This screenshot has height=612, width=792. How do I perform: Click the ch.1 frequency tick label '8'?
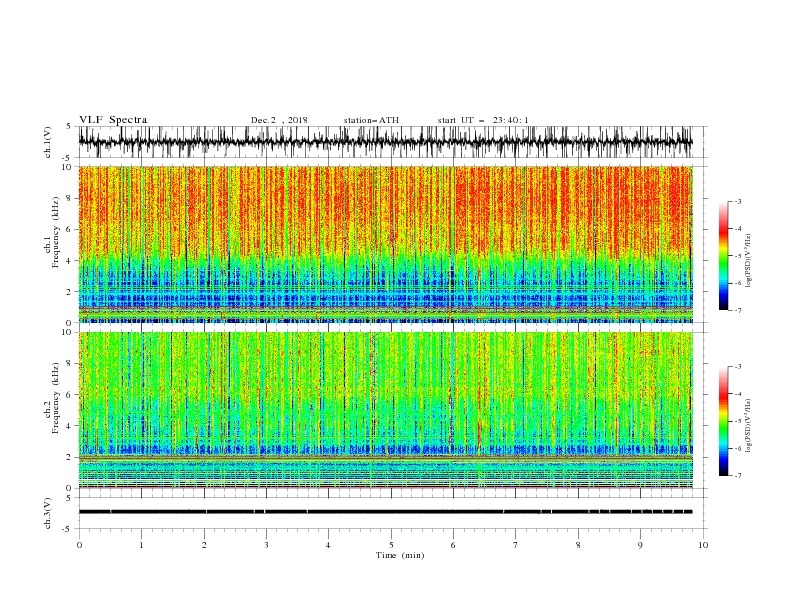pyautogui.click(x=70, y=198)
